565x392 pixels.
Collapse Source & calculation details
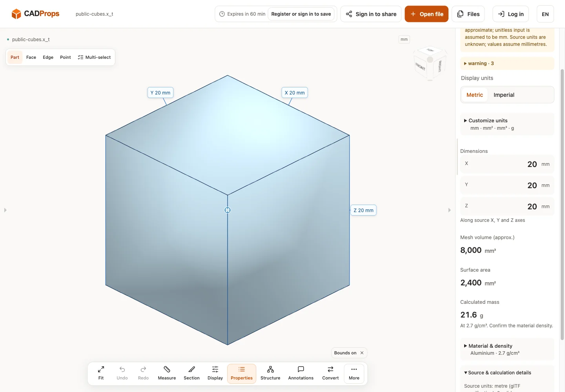pos(498,373)
